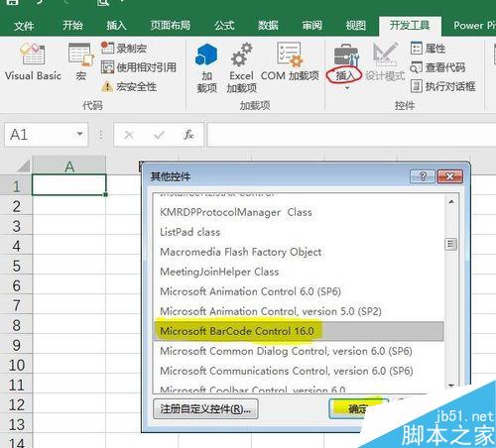The height and width of the screenshot is (448, 496).
Task: Open COM 加载项 dialog
Action: click(290, 61)
